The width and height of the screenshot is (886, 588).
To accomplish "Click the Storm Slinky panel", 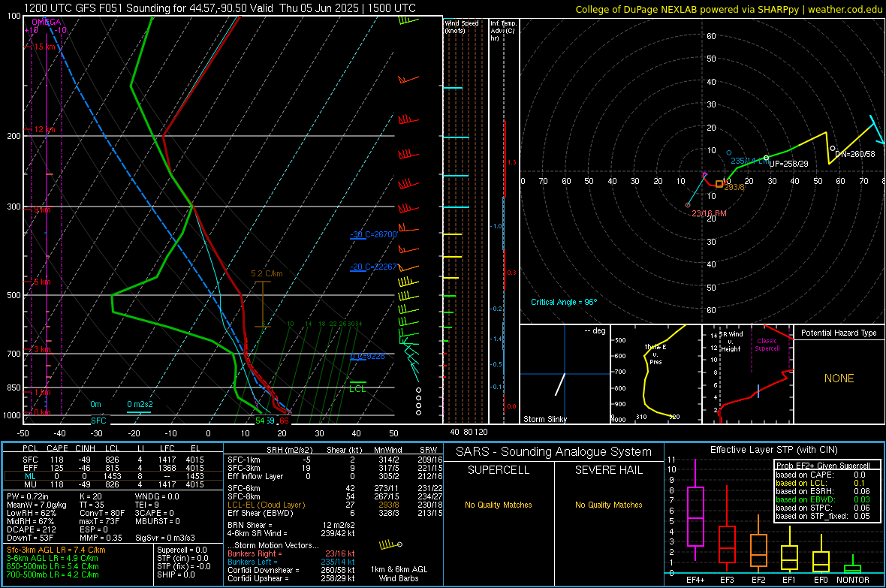I will (x=565, y=374).
